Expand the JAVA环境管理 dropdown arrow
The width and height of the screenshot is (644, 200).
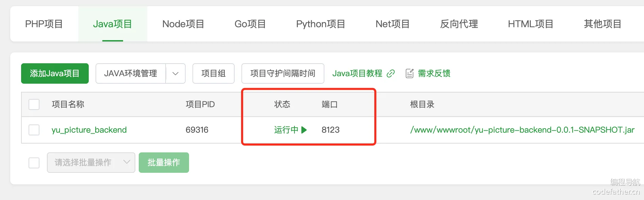tap(175, 73)
